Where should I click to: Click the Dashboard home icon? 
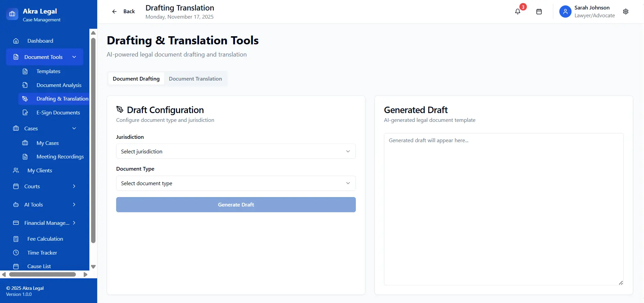[16, 41]
